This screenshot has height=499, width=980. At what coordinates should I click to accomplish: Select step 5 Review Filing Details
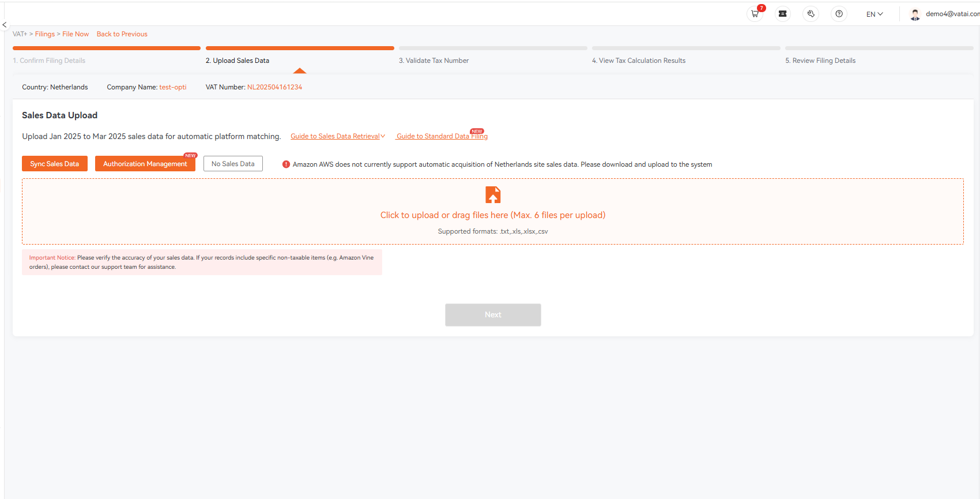point(820,61)
